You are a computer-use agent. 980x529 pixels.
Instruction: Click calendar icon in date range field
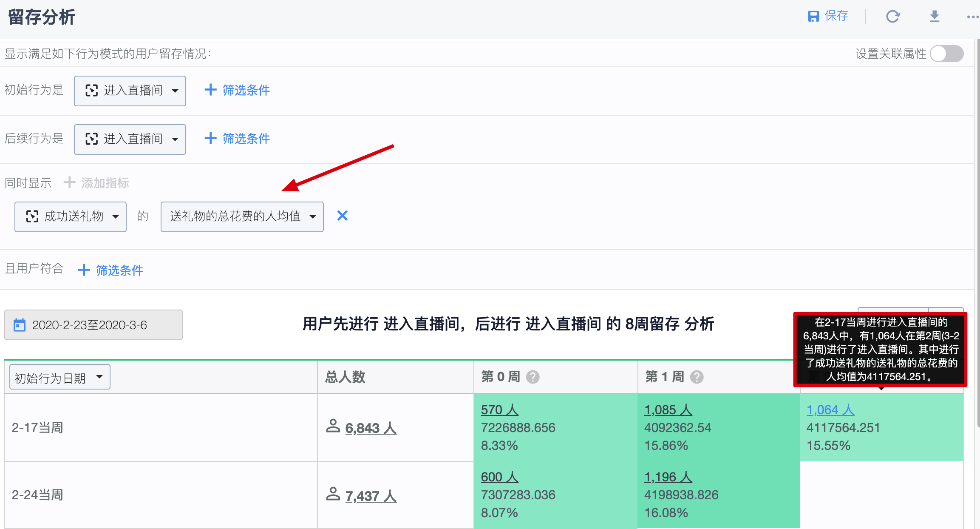click(x=20, y=325)
